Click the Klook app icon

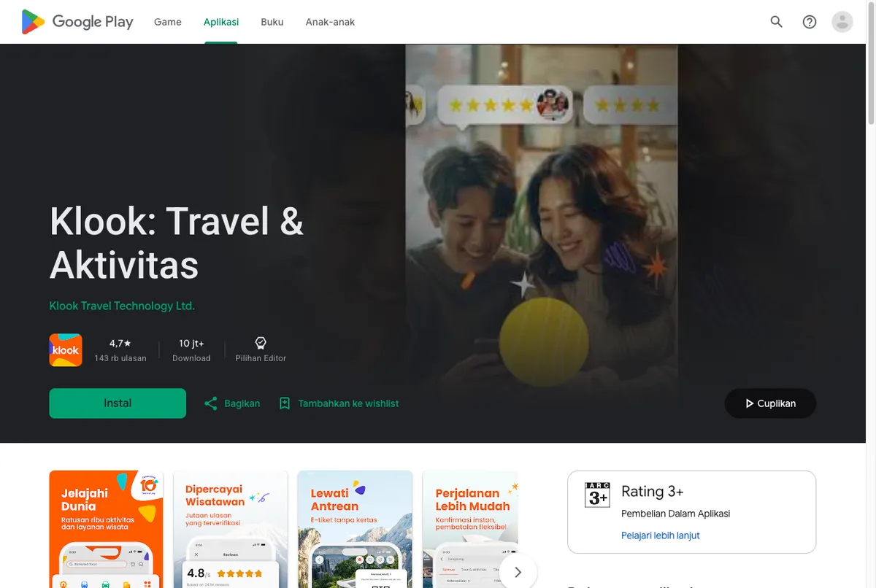tap(66, 350)
